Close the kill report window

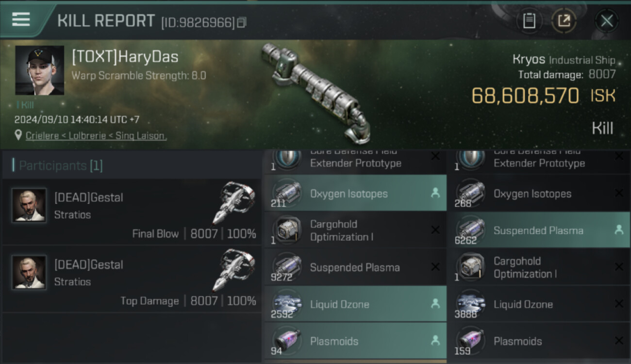(x=607, y=21)
